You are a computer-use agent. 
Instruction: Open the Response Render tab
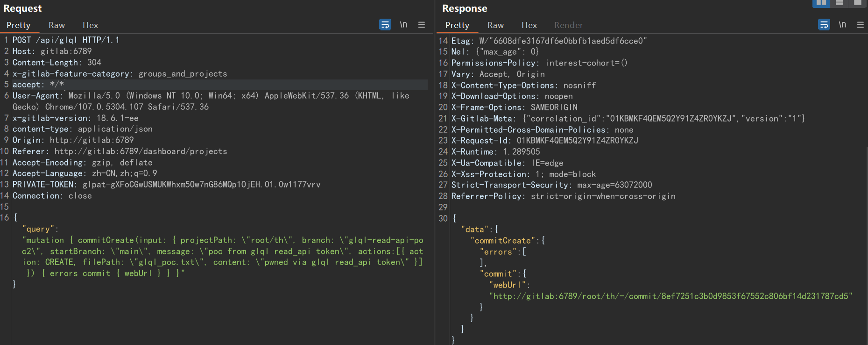(568, 25)
